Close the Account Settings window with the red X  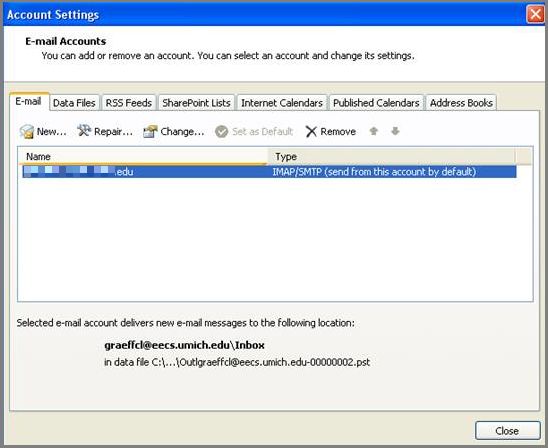(x=535, y=15)
